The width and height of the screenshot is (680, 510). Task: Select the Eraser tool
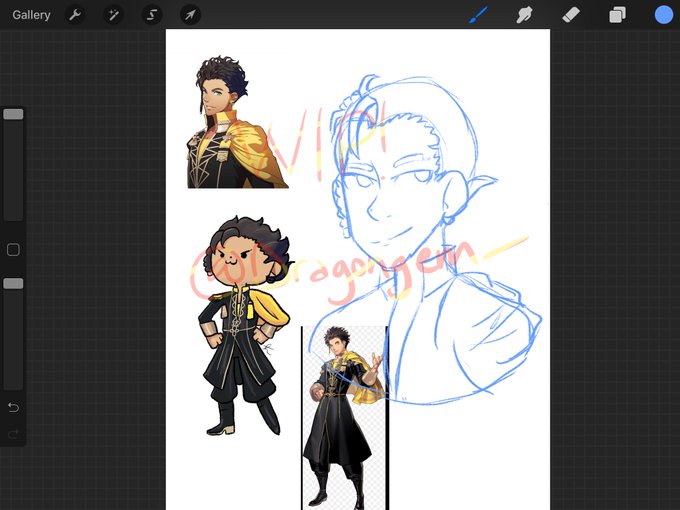click(x=571, y=15)
